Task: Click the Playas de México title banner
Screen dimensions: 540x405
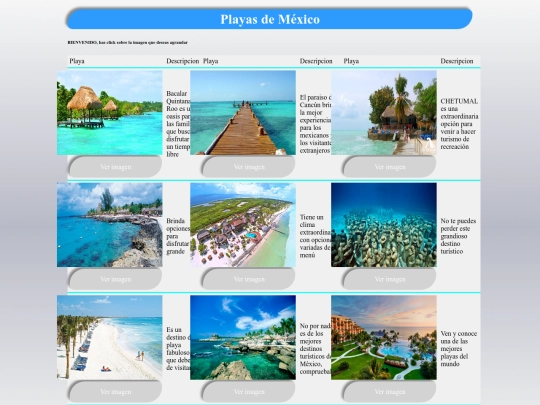Action: 270,19
